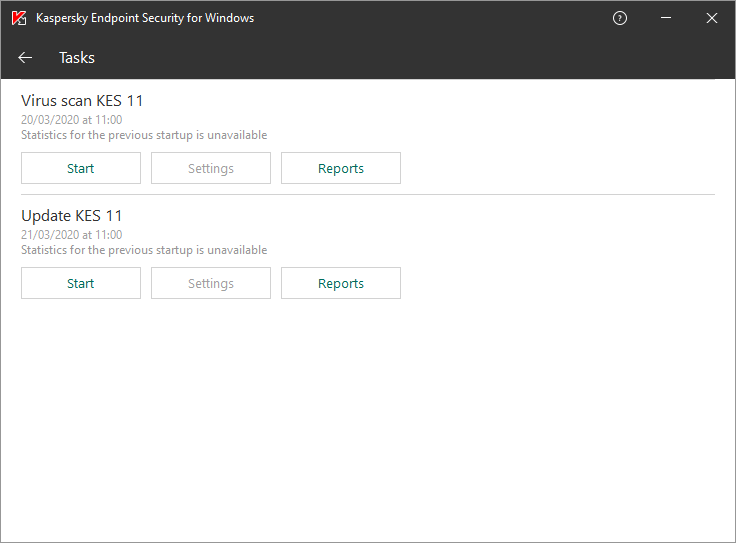The width and height of the screenshot is (736, 543).
Task: Start the Update KES 11 task
Action: click(x=81, y=283)
